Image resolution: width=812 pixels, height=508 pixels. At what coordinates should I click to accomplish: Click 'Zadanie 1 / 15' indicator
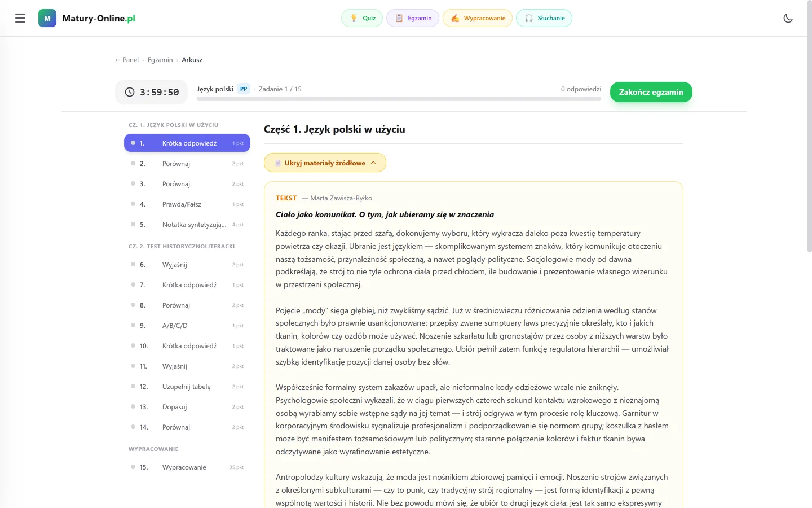[x=280, y=89]
